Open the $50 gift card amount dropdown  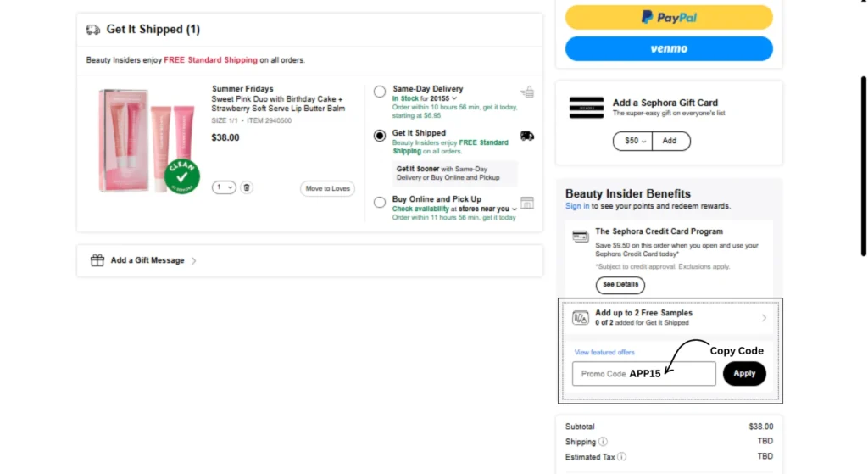[x=632, y=141]
